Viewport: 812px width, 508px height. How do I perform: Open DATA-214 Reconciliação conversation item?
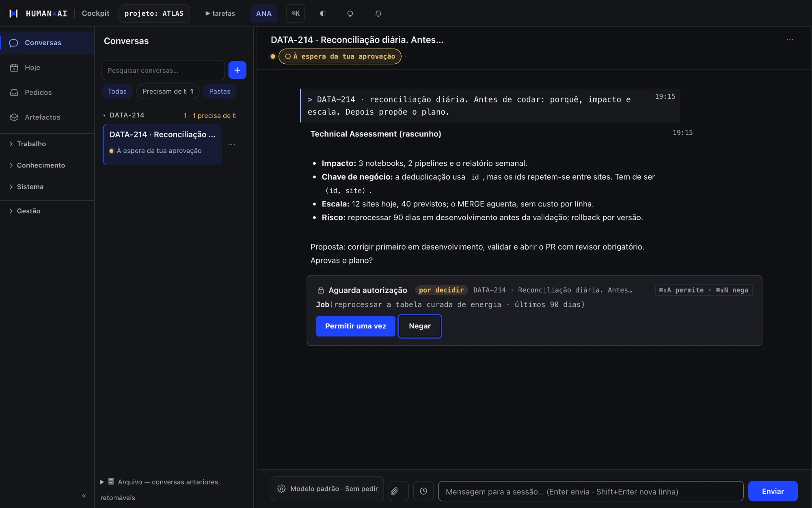pos(162,144)
